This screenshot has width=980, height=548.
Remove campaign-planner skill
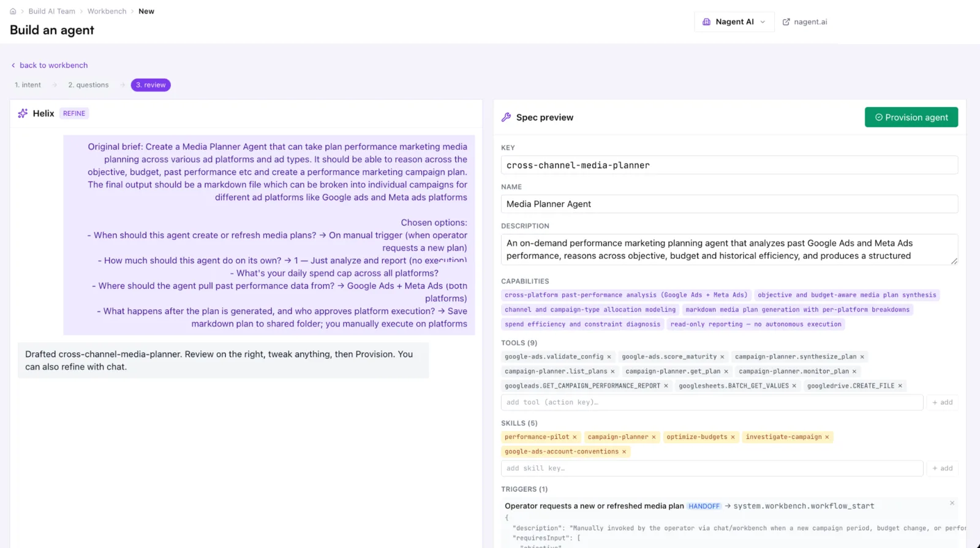(x=654, y=437)
